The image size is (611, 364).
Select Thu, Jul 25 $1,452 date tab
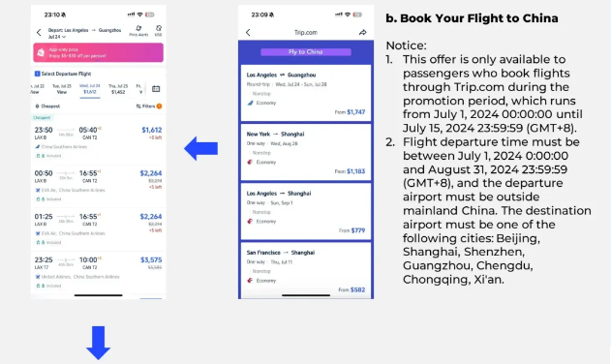coord(118,89)
